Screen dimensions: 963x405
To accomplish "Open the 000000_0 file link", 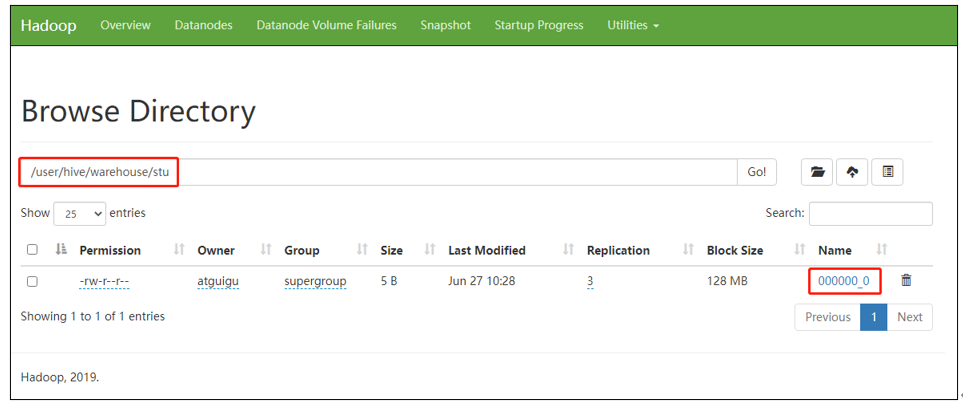I will (x=843, y=282).
